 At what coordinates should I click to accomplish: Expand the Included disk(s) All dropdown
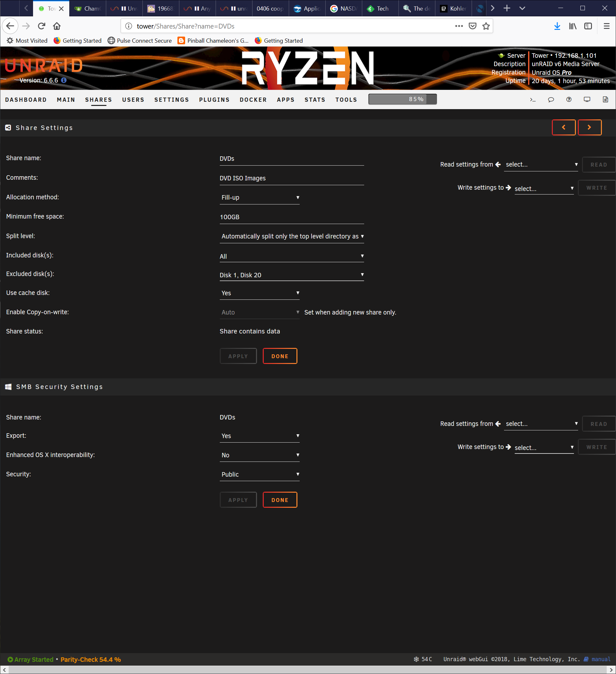point(292,256)
